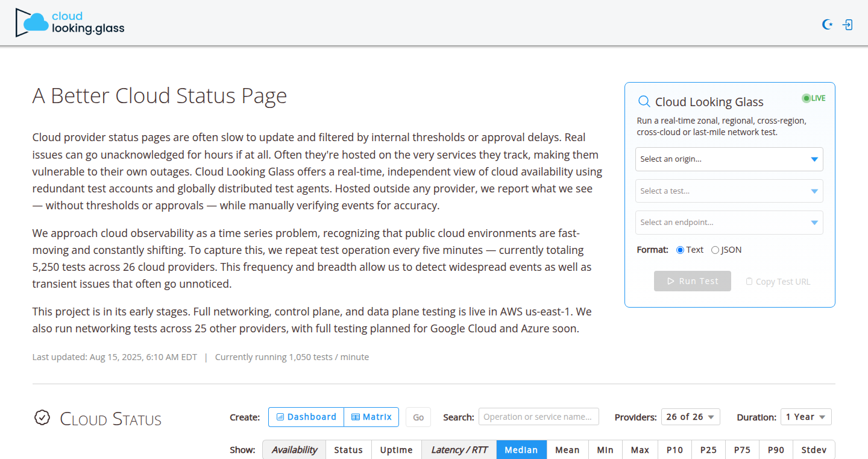Show the Latency / RTT group
This screenshot has width=868, height=459.
[459, 450]
